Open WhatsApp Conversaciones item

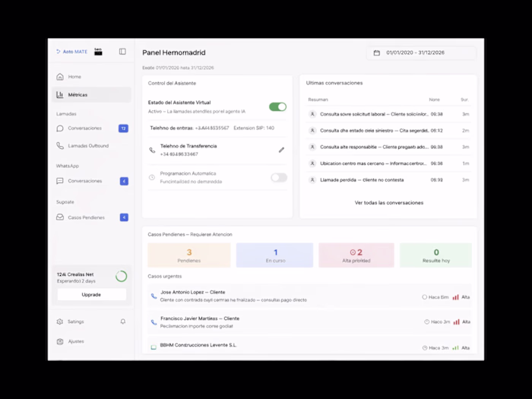(x=91, y=181)
